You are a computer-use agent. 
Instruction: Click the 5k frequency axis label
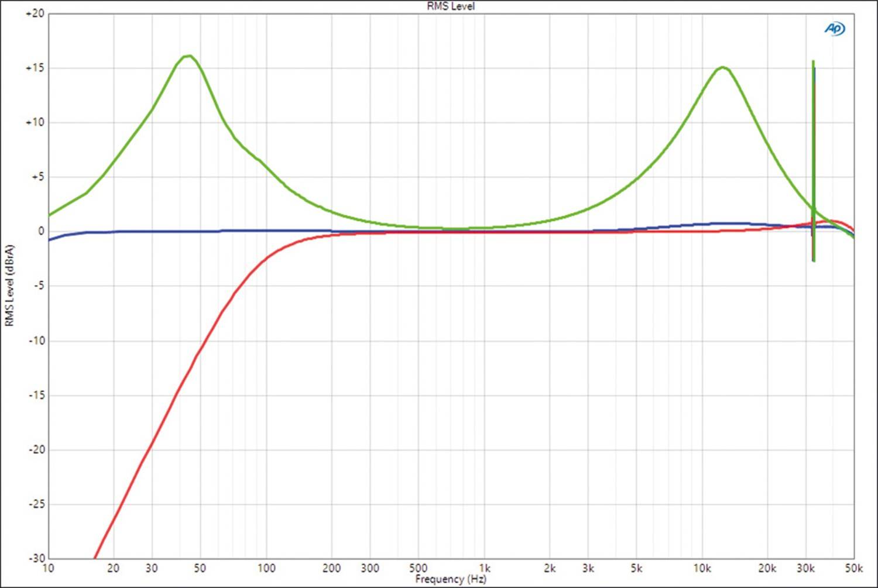(637, 568)
